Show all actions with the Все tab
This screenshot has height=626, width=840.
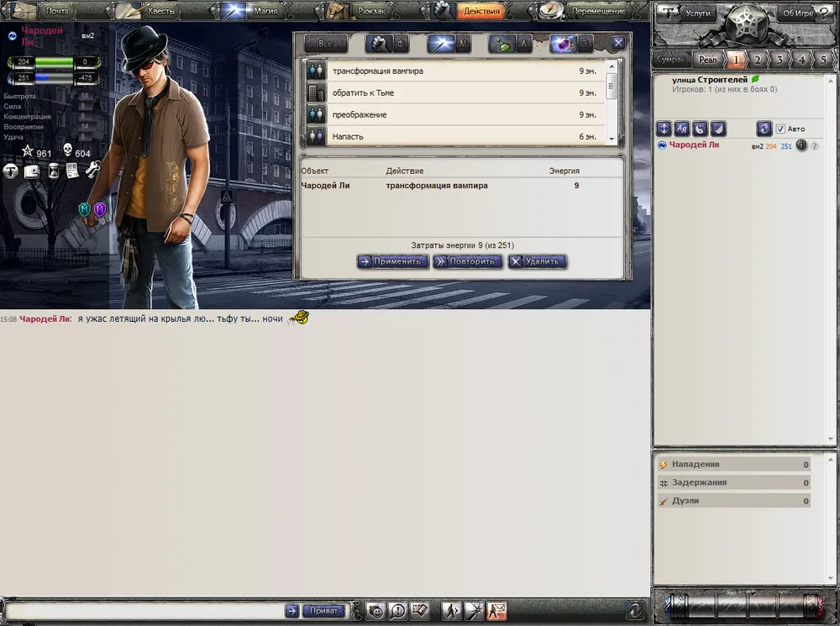(326, 44)
